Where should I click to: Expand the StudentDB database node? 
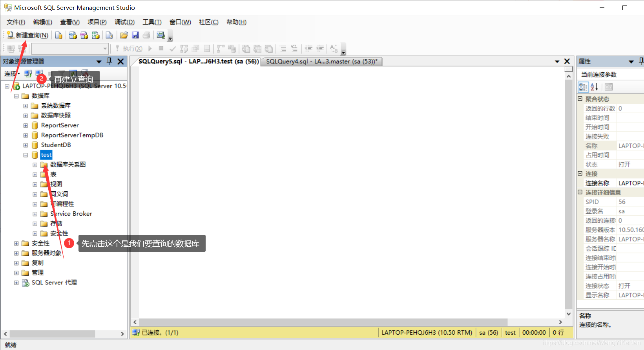[26, 145]
